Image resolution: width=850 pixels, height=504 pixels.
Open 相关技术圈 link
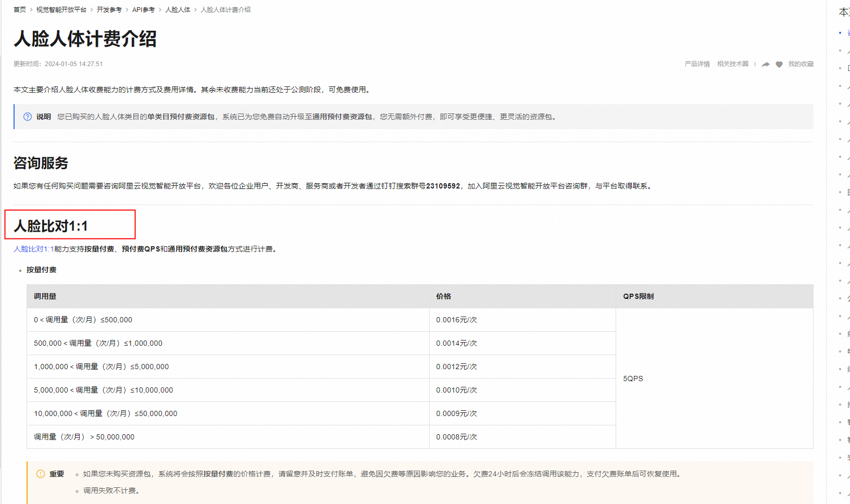(x=733, y=64)
